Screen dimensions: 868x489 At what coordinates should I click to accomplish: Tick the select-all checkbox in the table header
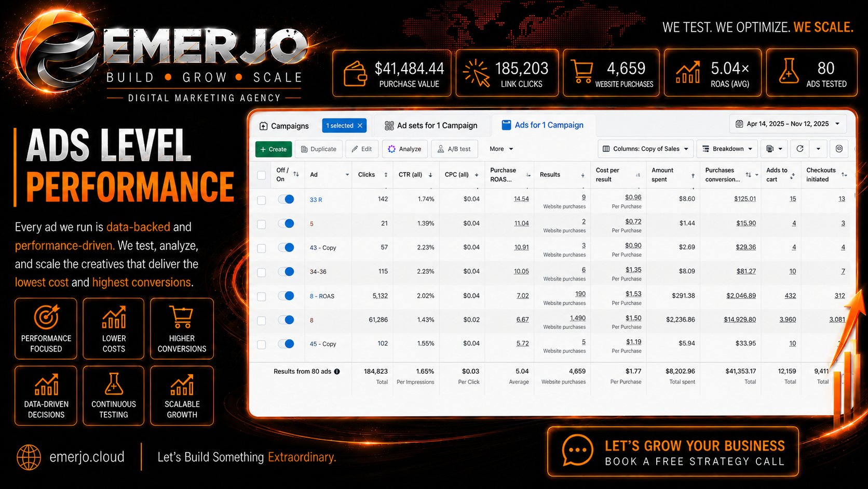click(x=262, y=175)
